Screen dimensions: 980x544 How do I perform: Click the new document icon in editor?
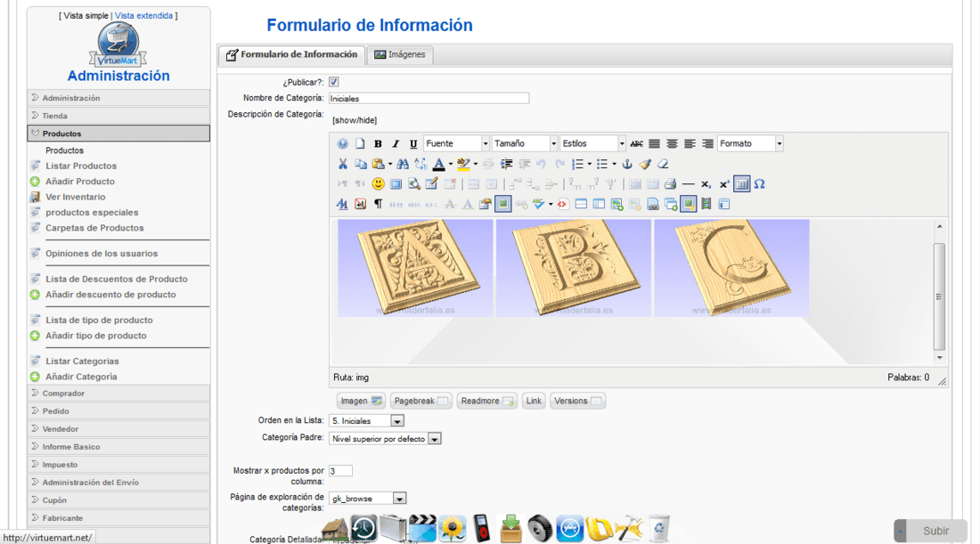(x=360, y=143)
